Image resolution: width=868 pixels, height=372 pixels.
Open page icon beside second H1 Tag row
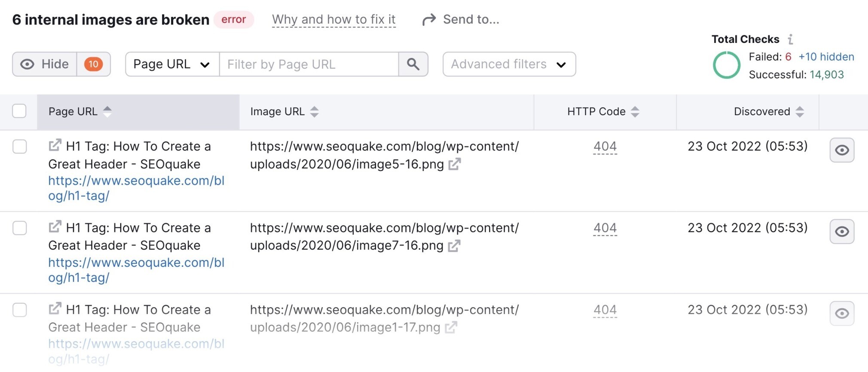pyautogui.click(x=55, y=226)
